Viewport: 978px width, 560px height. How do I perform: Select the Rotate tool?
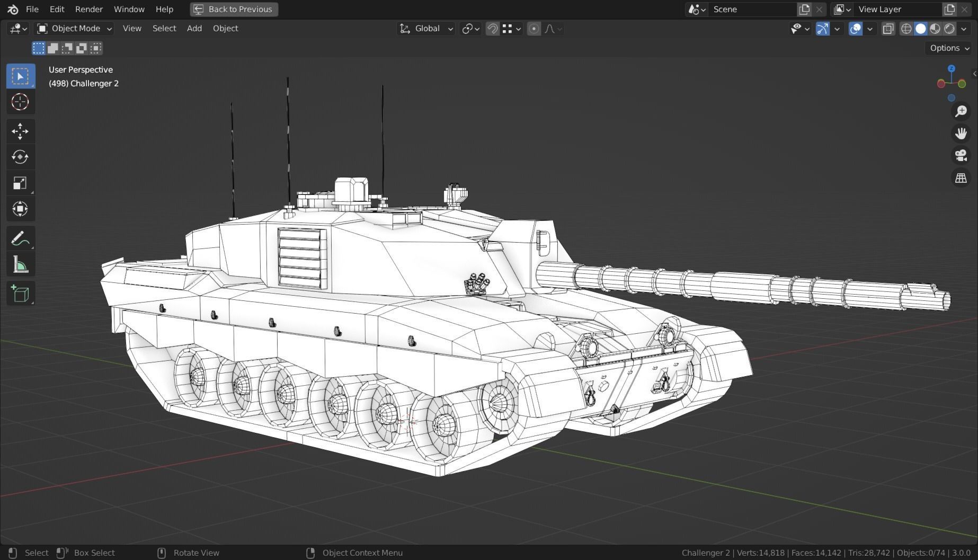(21, 157)
